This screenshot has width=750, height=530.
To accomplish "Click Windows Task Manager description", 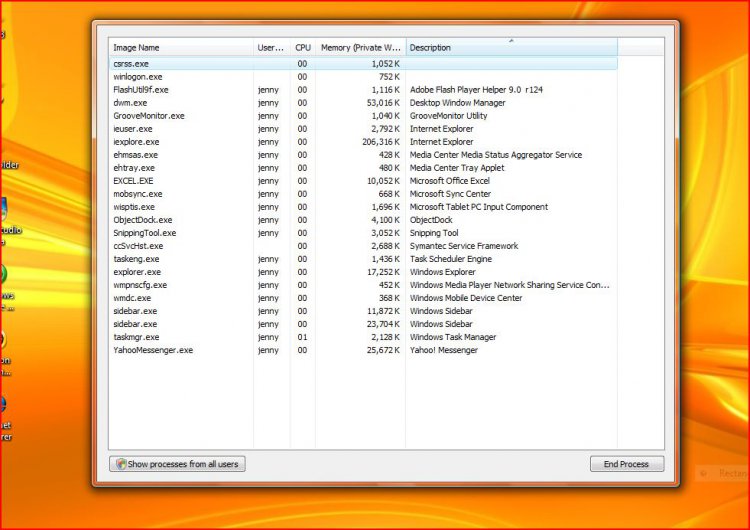I will coord(452,337).
